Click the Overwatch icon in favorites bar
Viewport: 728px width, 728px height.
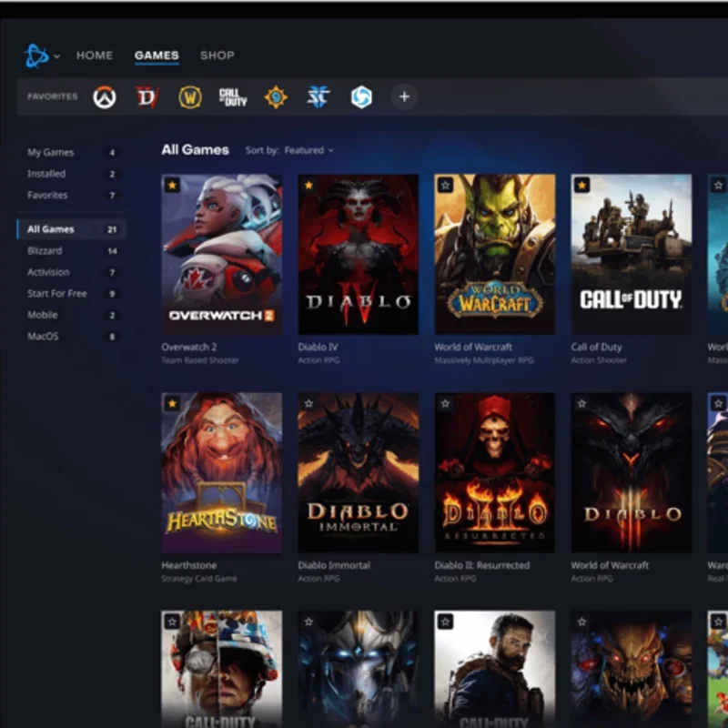pyautogui.click(x=105, y=97)
